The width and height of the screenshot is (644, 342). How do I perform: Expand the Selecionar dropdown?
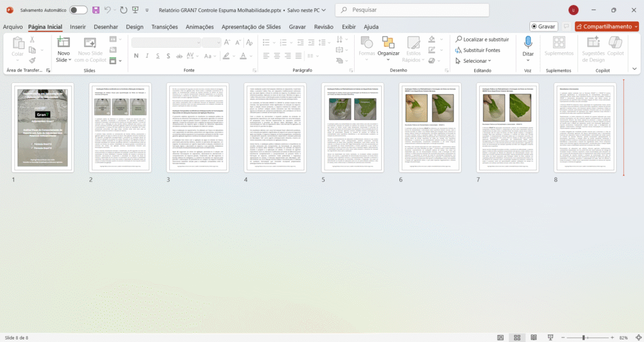[x=476, y=61]
